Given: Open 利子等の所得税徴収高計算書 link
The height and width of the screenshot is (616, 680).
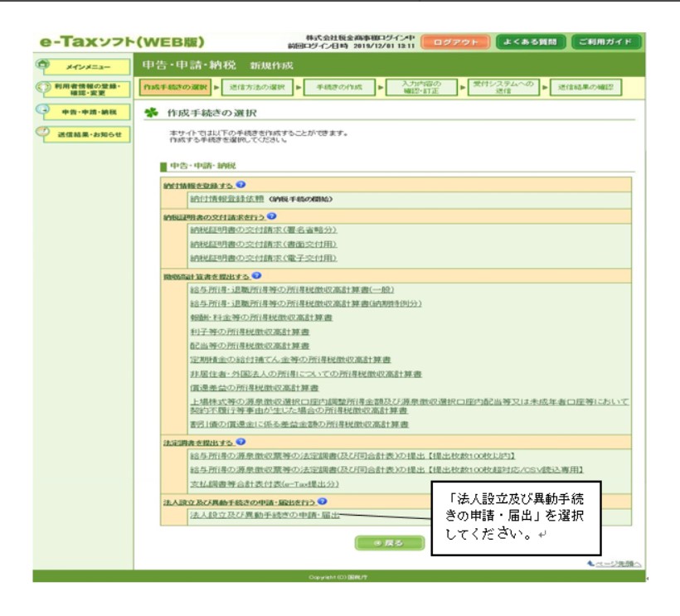Looking at the screenshot, I should tap(250, 332).
